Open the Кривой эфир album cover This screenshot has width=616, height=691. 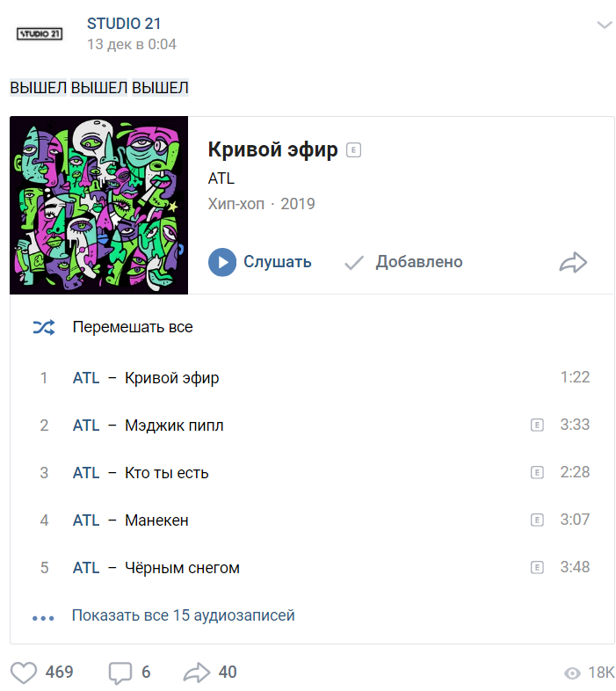98,206
